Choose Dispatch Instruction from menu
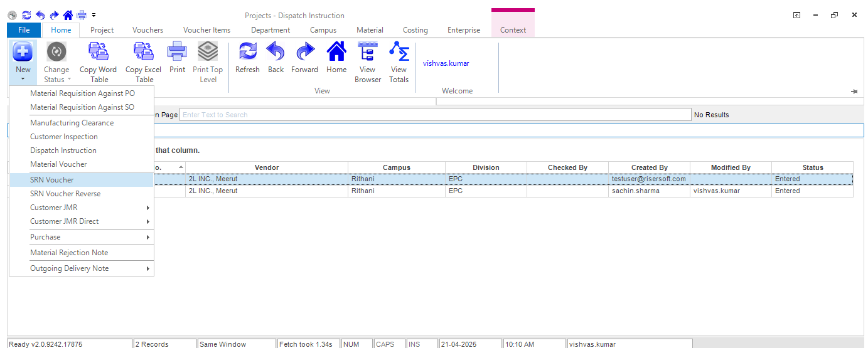Screen dimensions: 868x348 pos(82,150)
